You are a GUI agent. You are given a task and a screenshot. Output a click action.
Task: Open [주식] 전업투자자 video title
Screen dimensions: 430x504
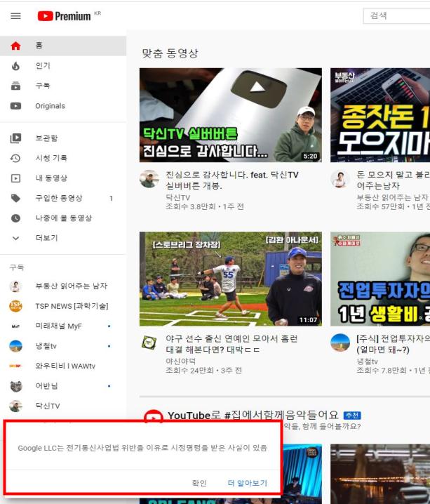coord(394,344)
